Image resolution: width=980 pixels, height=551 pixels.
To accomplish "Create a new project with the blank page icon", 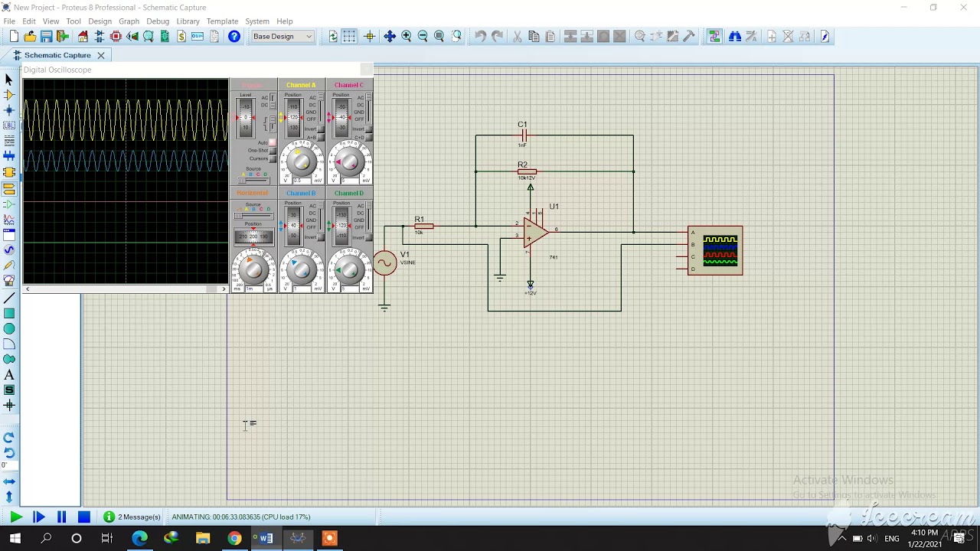I will (x=14, y=37).
